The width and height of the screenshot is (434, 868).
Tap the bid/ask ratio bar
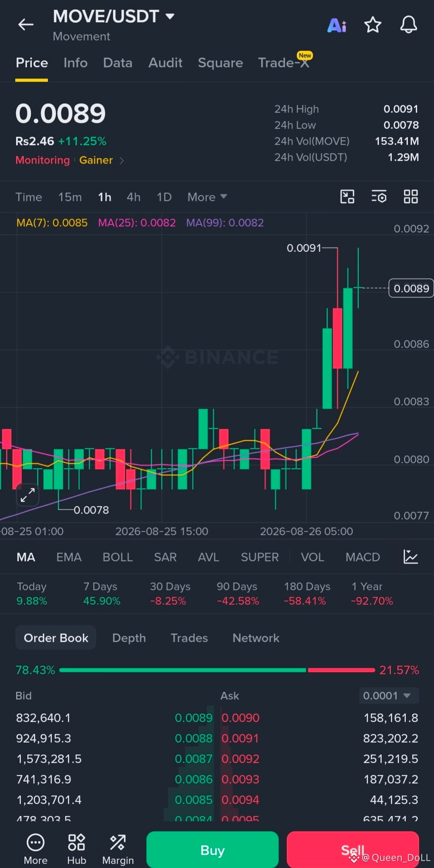click(217, 670)
